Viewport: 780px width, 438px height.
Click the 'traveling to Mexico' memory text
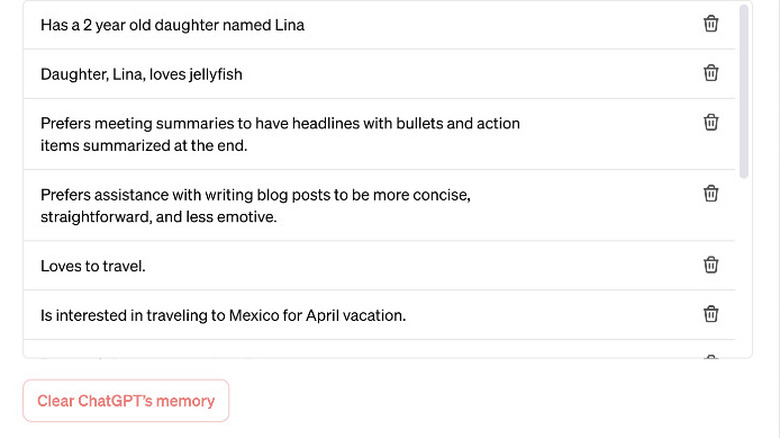click(x=223, y=315)
